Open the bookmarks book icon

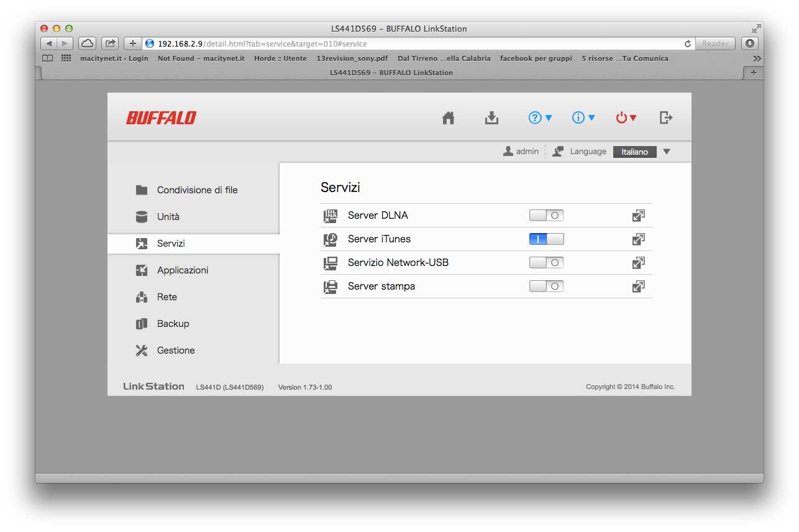[x=48, y=58]
